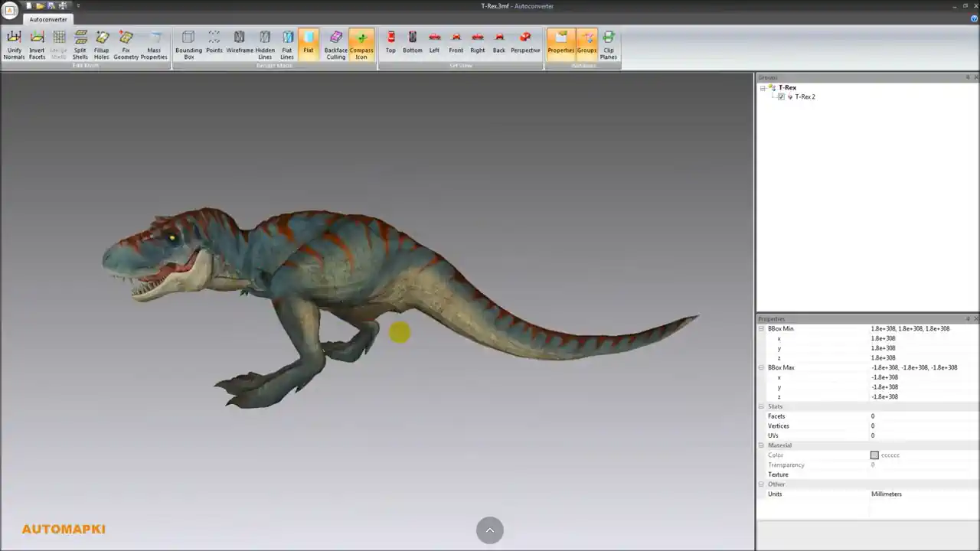
Task: Select the Units value Millimeters field
Action: coord(887,494)
